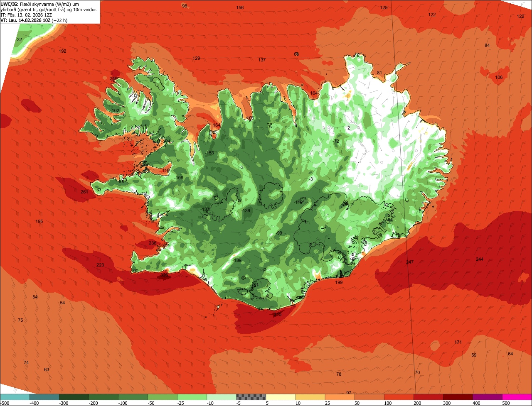Viewport: 532px width, 406px height.
Task: Click the legend swatch between -100 and -50
Action: 133,397
